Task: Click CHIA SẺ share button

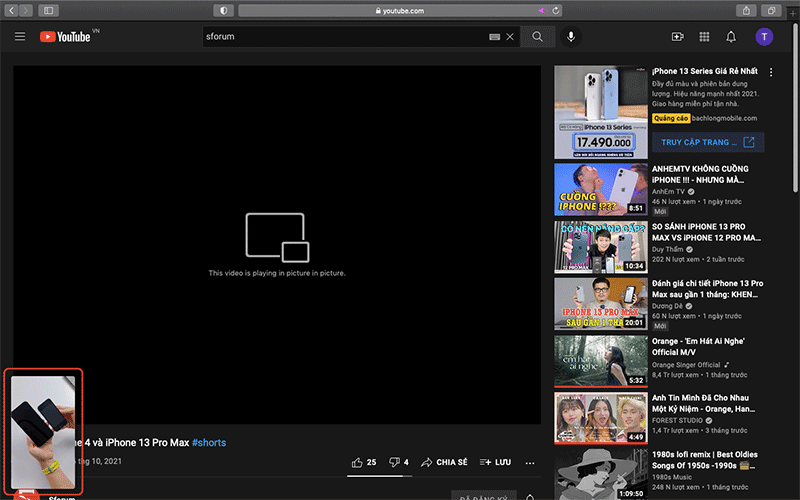Action: pyautogui.click(x=444, y=462)
